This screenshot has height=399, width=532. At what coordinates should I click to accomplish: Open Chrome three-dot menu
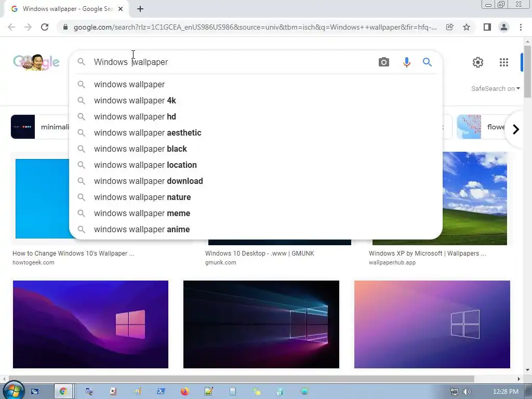pos(521,27)
